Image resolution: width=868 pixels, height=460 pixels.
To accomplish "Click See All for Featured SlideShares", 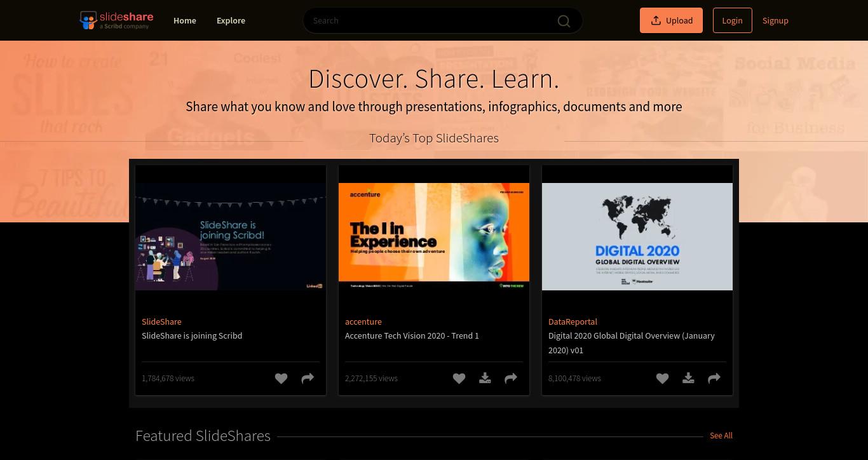I will [721, 436].
